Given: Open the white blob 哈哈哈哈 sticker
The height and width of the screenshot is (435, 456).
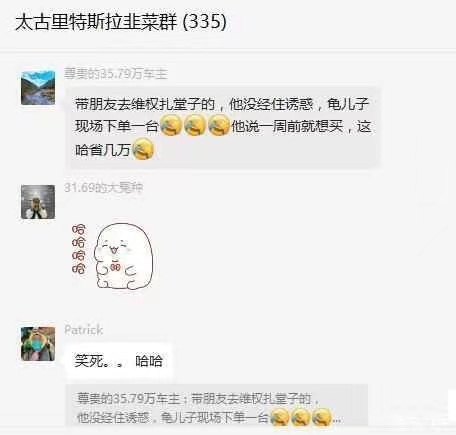Looking at the screenshot, I should (x=113, y=256).
